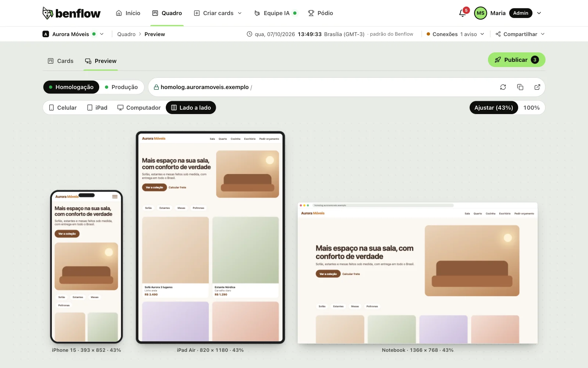The width and height of the screenshot is (588, 368).
Task: Click the Aurora Móveis workspace badge
Action: (x=46, y=34)
